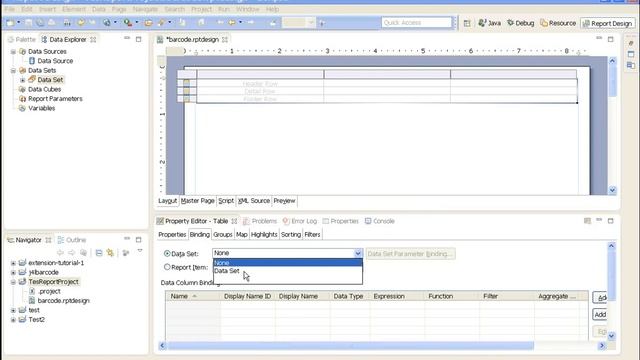Close the barcode.rptdesign editor tab
This screenshot has width=640, height=360.
coord(225,40)
